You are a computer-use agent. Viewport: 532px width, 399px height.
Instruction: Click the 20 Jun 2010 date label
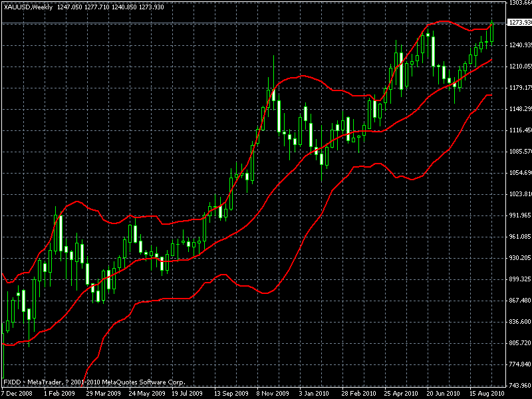pos(443,394)
